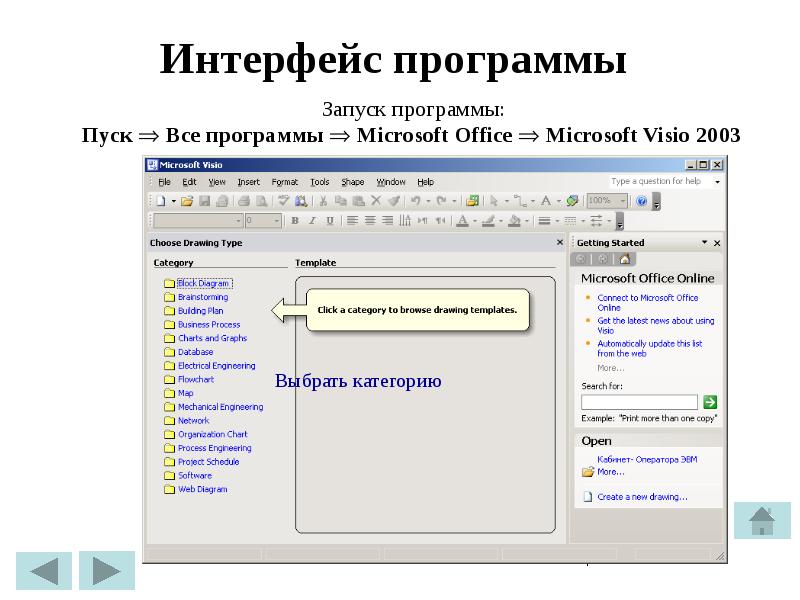Toggle Underline formatting
The height and width of the screenshot is (600, 800).
[330, 221]
